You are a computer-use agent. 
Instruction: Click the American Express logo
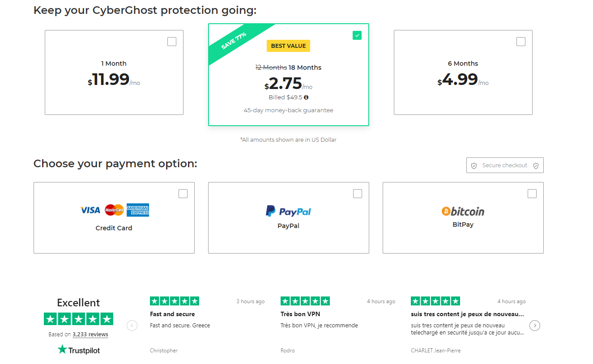[138, 210]
